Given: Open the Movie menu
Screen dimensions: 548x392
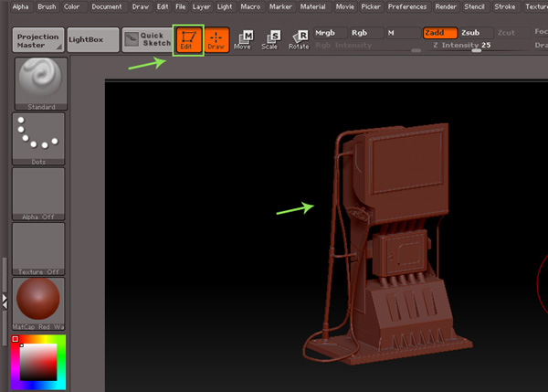Looking at the screenshot, I should 345,6.
